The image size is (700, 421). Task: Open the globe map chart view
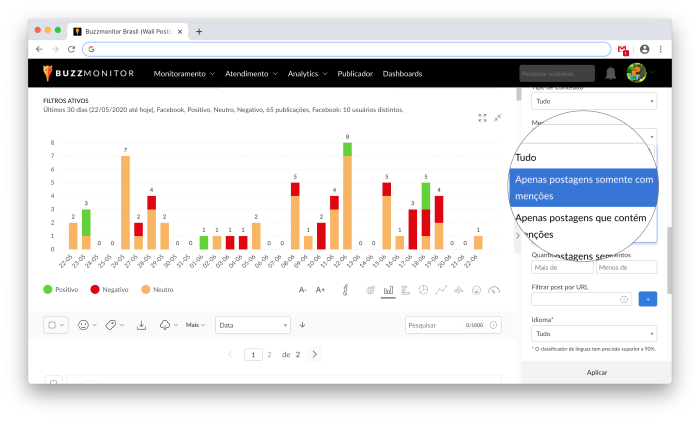click(x=371, y=290)
